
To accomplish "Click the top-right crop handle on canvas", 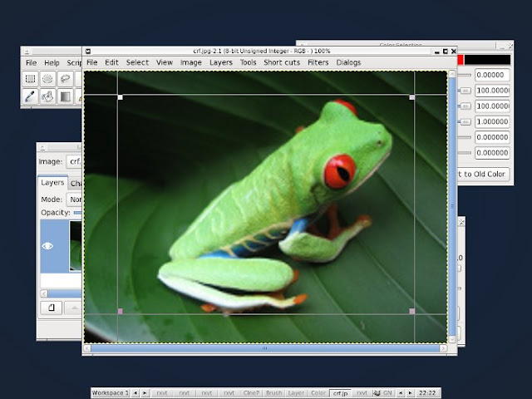I will point(412,97).
